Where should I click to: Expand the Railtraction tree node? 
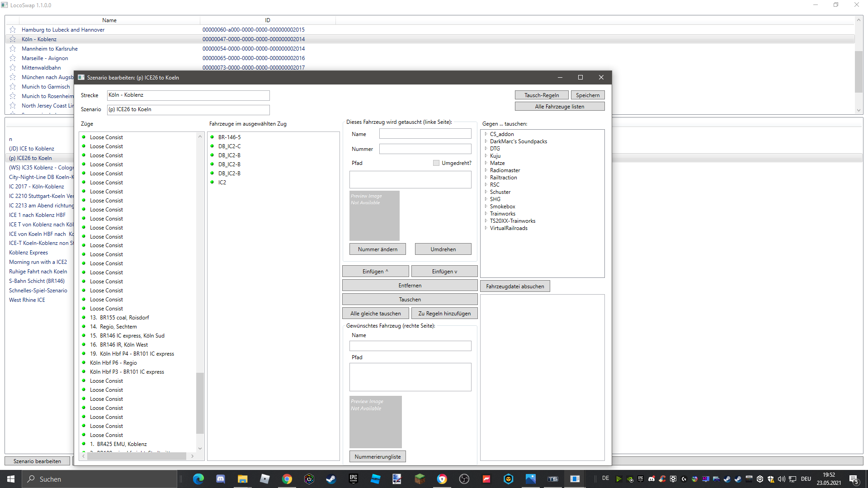click(486, 178)
